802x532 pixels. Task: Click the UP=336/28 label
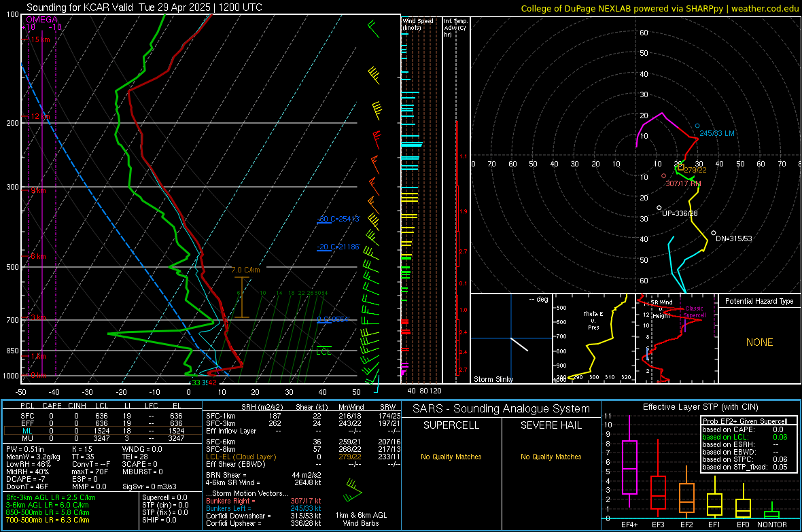[680, 213]
